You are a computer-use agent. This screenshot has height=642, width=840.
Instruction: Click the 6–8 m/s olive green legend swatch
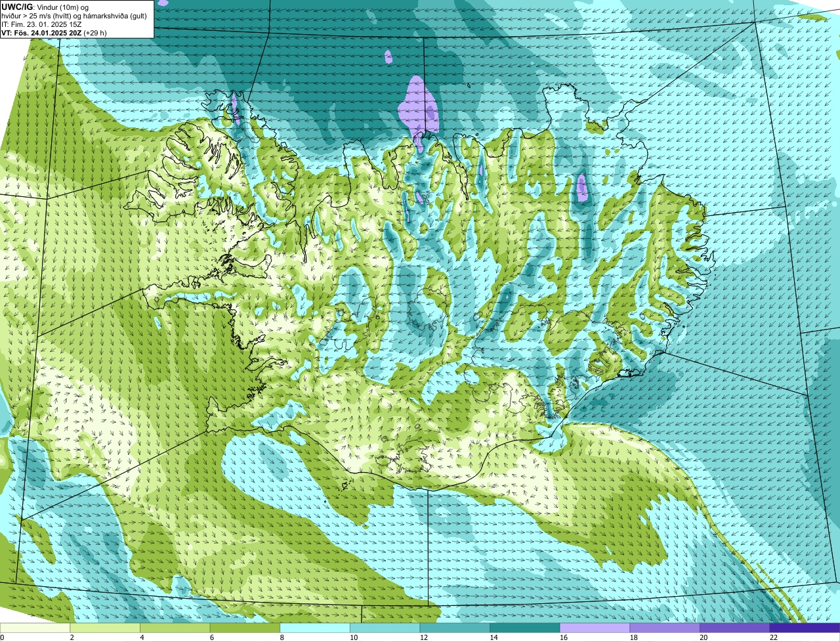click(245, 628)
